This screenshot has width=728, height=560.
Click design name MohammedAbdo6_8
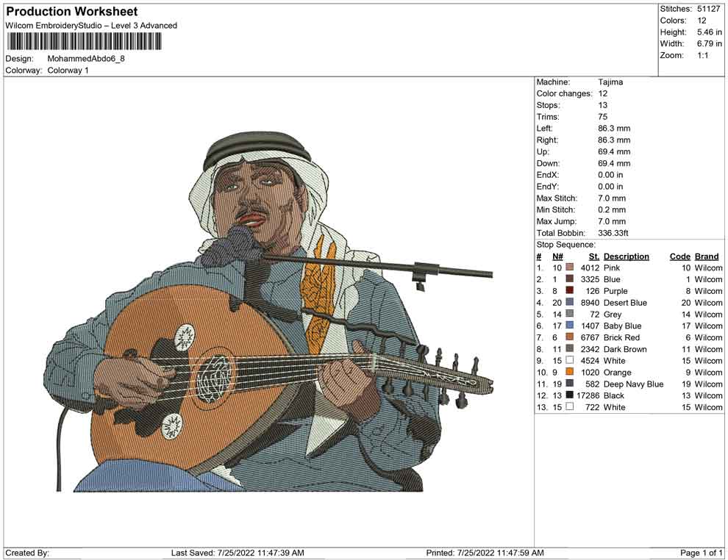pyautogui.click(x=86, y=59)
